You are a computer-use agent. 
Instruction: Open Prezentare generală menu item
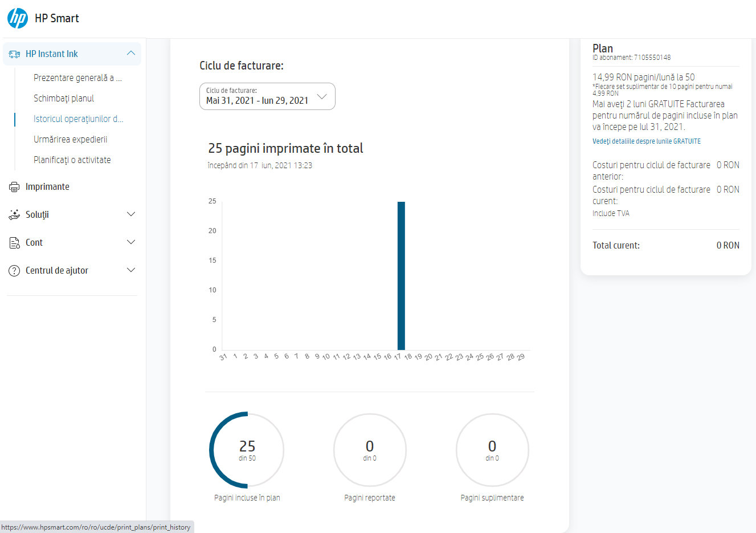[x=77, y=78]
